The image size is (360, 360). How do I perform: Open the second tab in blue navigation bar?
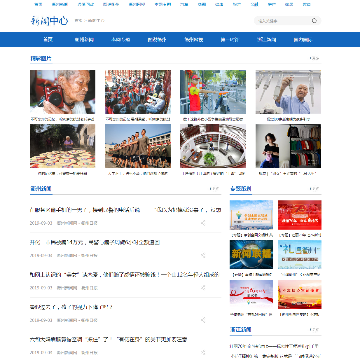[x=84, y=40]
